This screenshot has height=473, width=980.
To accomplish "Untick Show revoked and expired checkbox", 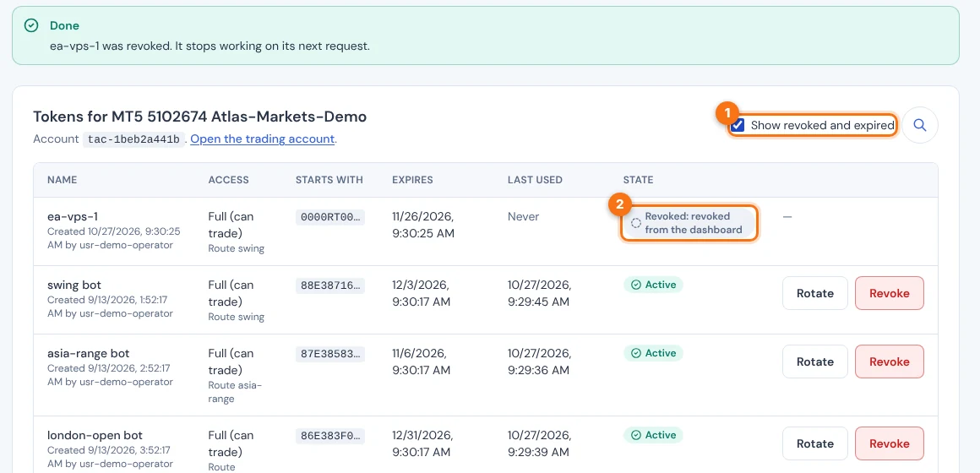I will click(738, 125).
